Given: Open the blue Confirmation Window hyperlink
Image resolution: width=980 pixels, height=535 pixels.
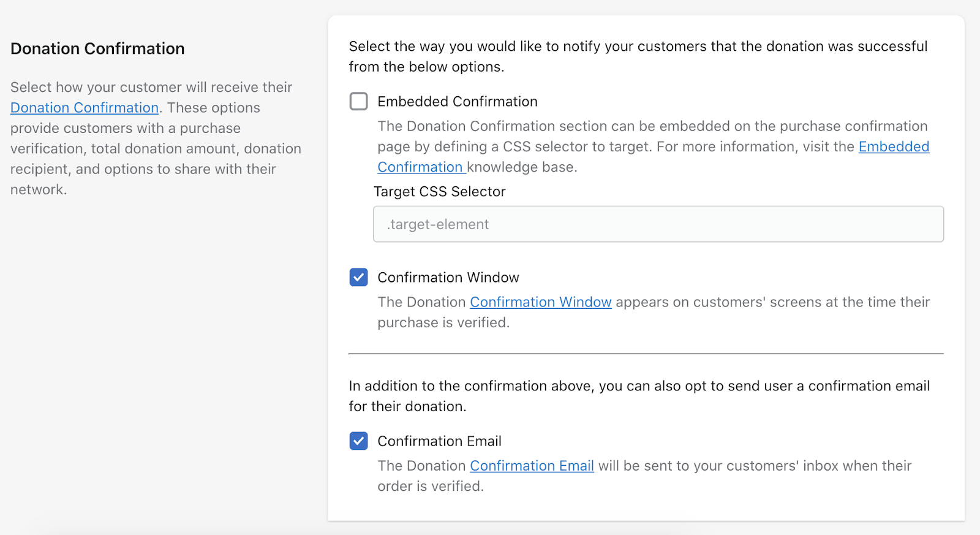Looking at the screenshot, I should coord(541,302).
